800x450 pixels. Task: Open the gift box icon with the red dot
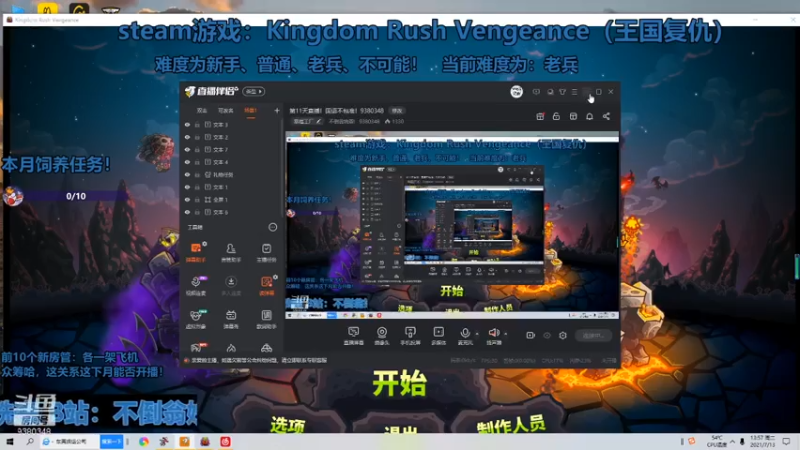(540, 116)
